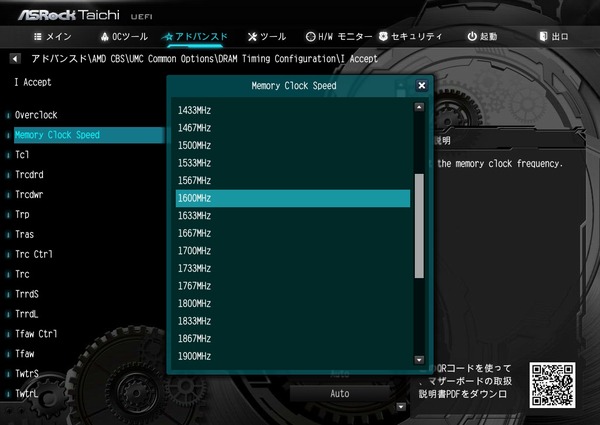Click the popup list scroll-down arrow
Image resolution: width=600 pixels, height=425 pixels.
(419, 360)
